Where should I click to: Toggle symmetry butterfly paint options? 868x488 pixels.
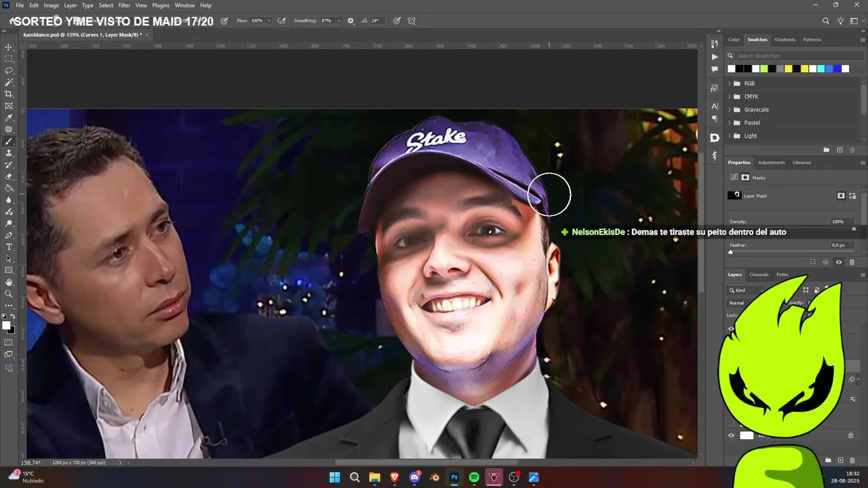[412, 21]
